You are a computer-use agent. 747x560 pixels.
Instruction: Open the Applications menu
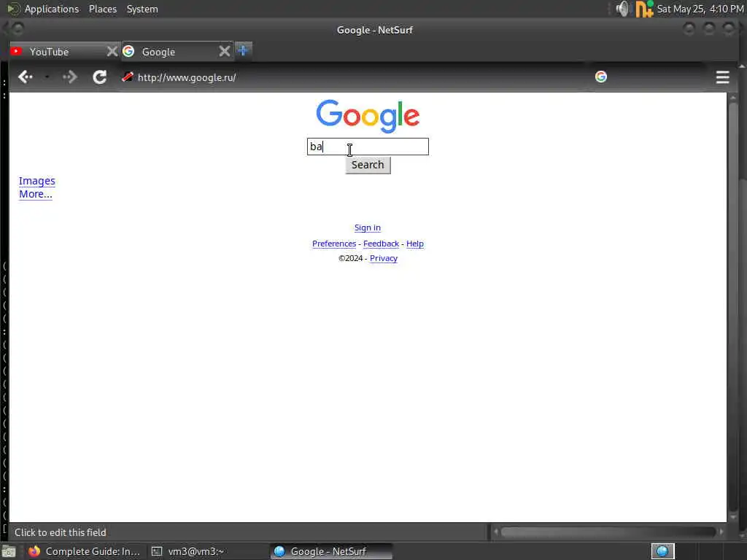[x=52, y=9]
